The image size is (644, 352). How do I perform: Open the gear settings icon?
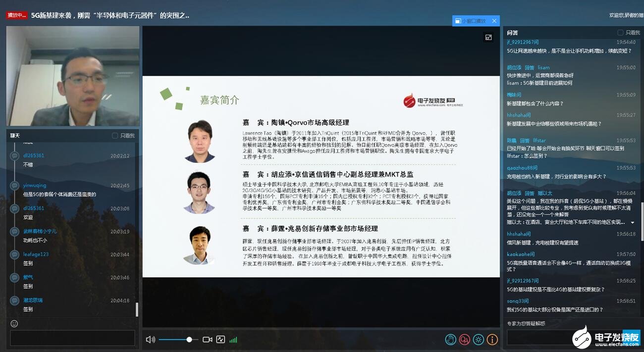tap(478, 340)
